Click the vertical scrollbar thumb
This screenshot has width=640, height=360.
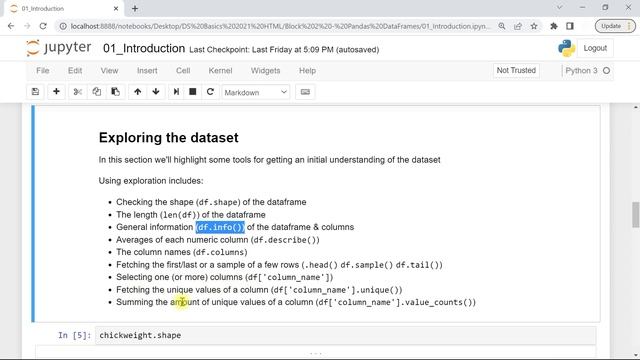pos(636,214)
